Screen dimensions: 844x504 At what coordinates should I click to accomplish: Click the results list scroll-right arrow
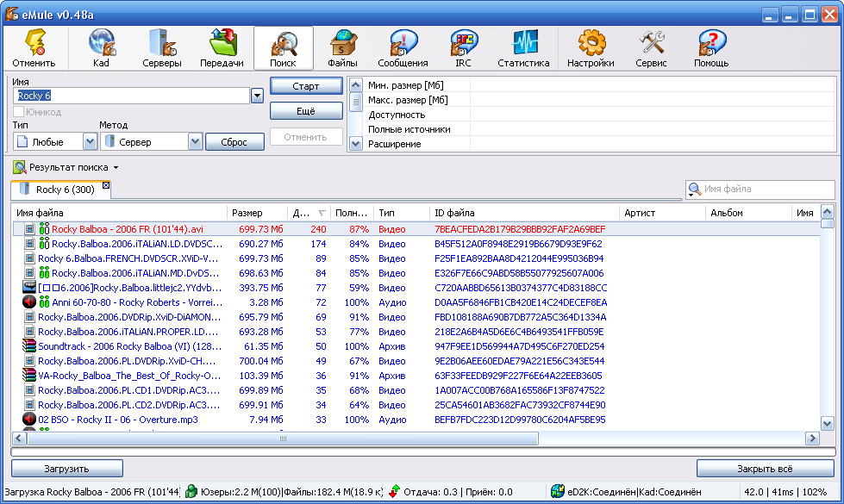pos(812,439)
